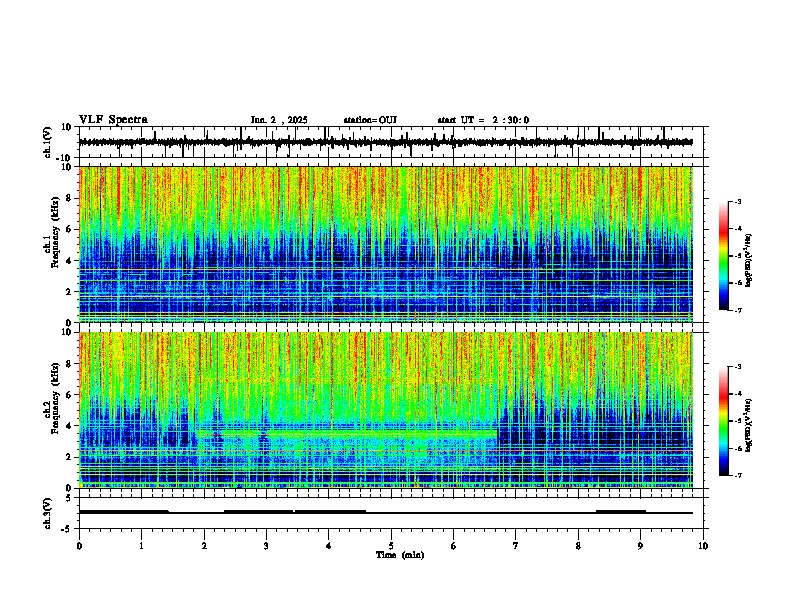Click the ch.3 black step trace
Viewport: 792px width, 612px height.
[385, 512]
